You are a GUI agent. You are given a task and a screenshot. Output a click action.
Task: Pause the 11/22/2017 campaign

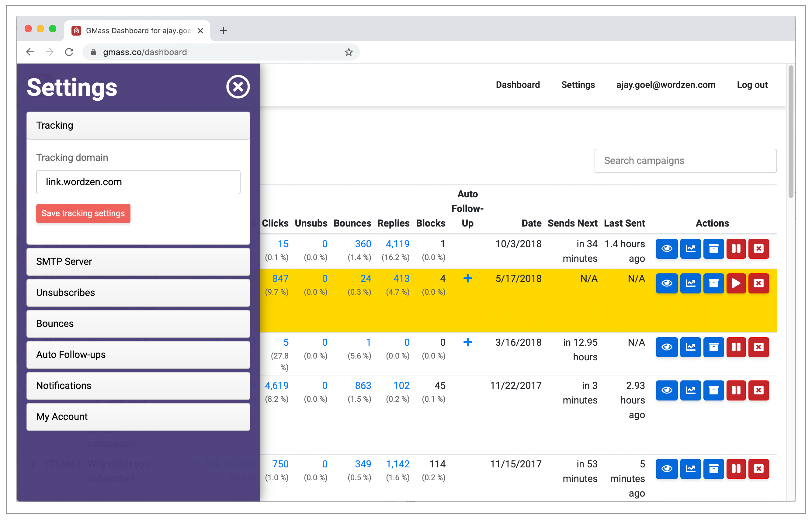pos(735,390)
